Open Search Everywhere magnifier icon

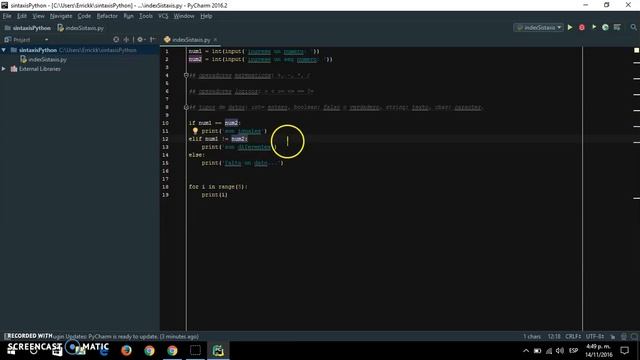(x=633, y=27)
